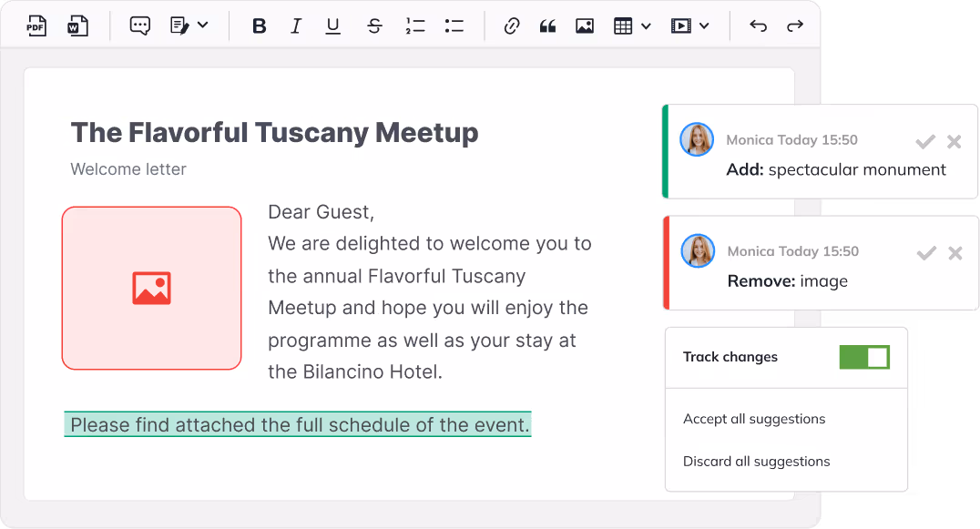Insert a numbered list
The image size is (980, 529).
415,25
